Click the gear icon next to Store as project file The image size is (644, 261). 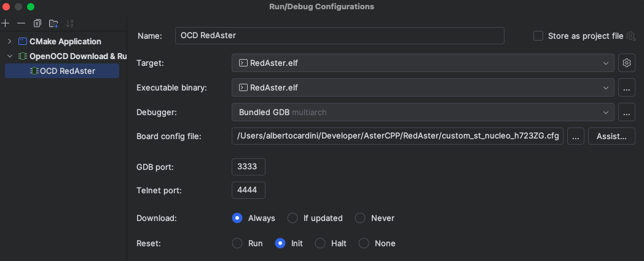(x=630, y=36)
